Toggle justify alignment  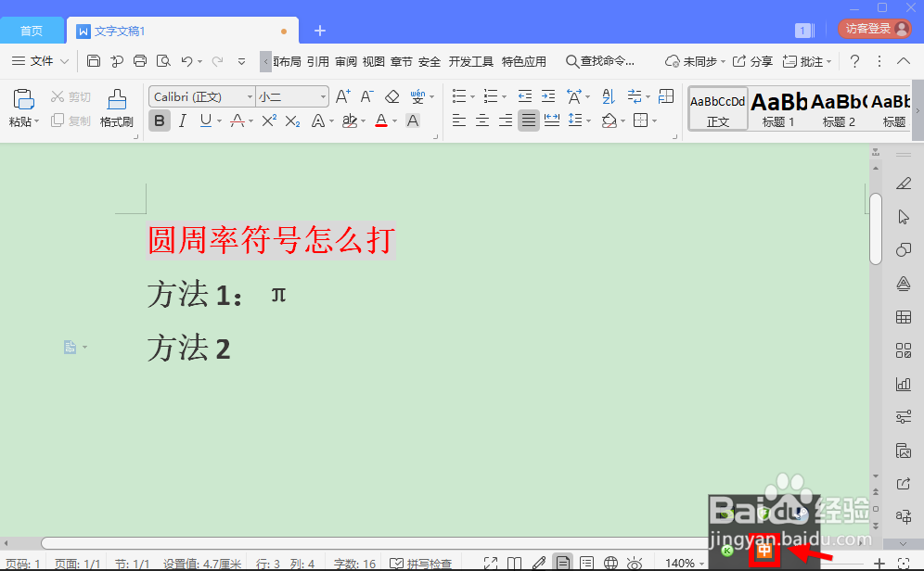[529, 121]
